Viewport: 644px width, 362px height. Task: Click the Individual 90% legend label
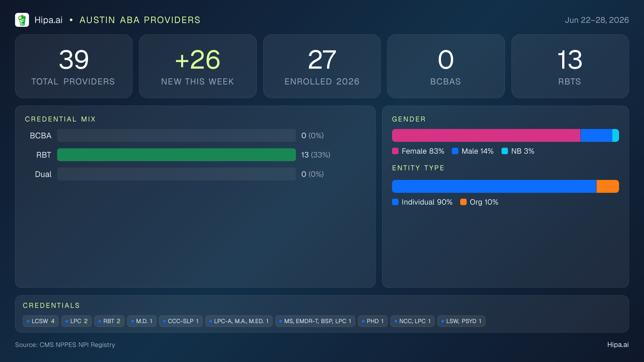pos(427,202)
